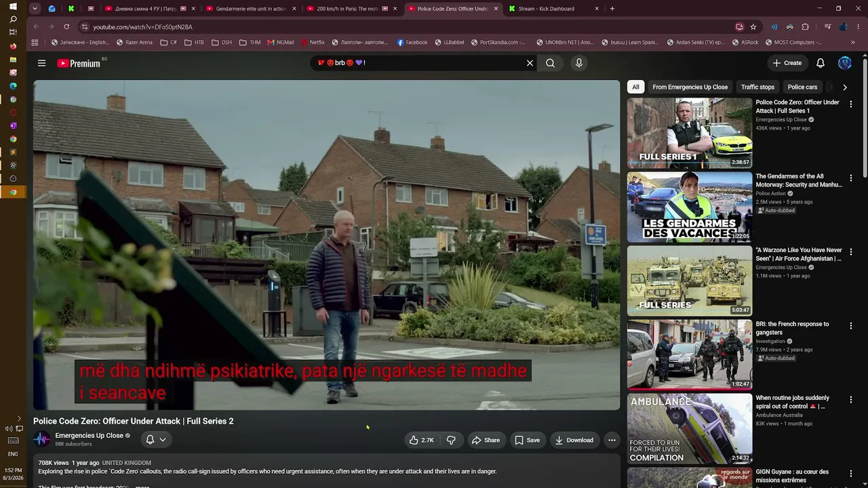The width and height of the screenshot is (868, 488).
Task: Open options for Gendarmes A8 Motorway video
Action: (851, 178)
